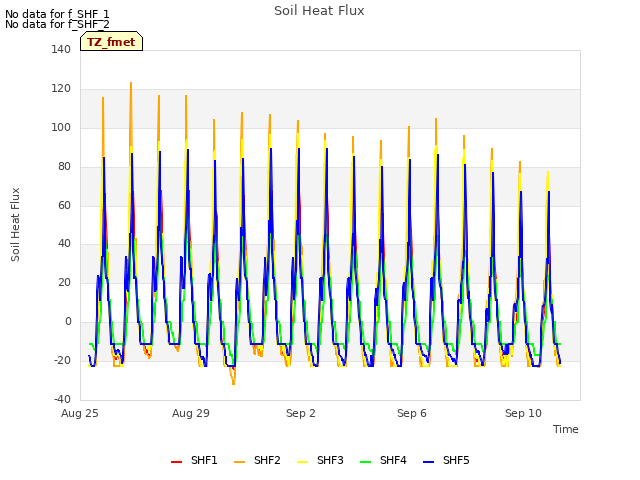Screen dimensions: 640x480
Task: Click the TZ_fmet annotation label
Action: point(111,41)
